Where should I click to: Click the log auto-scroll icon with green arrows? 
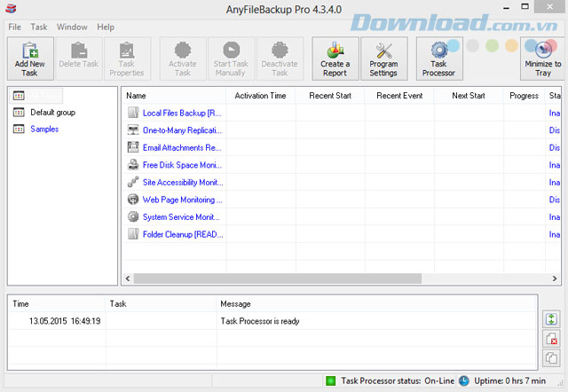[551, 319]
